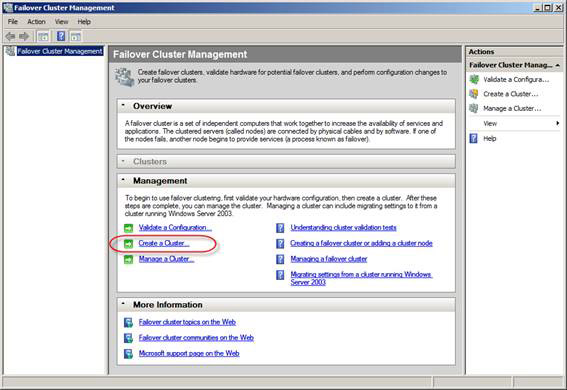Collapse the More Information section

123,304
